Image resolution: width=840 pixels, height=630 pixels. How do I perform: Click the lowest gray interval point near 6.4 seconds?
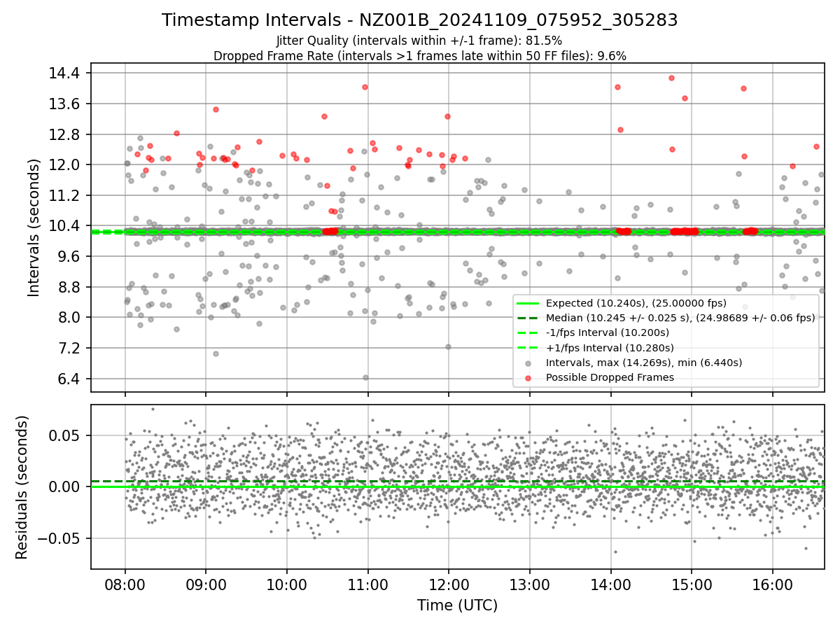[365, 377]
